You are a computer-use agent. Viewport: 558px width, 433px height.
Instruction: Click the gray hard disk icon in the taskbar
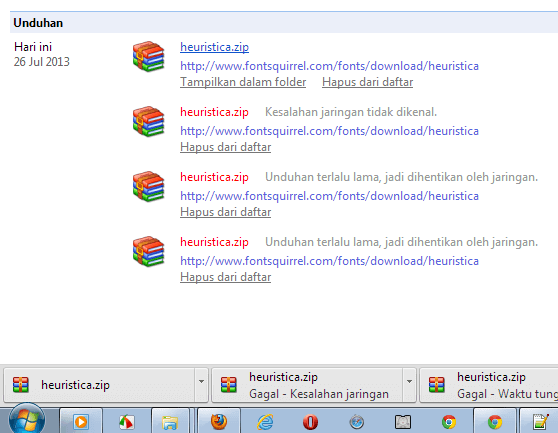[403, 422]
